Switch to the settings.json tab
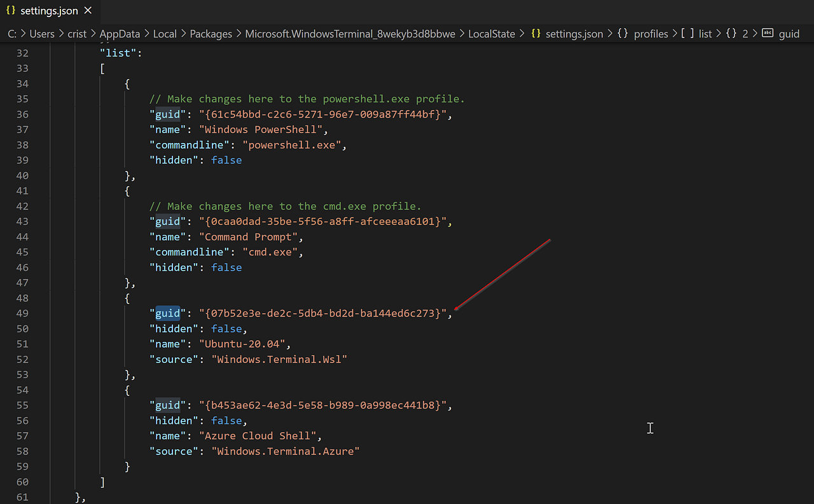Viewport: 814px width, 504px height. tap(48, 10)
